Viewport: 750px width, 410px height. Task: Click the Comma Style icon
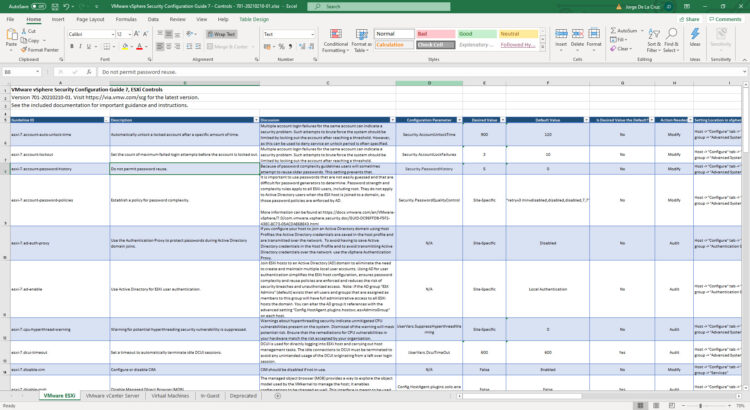pos(290,46)
